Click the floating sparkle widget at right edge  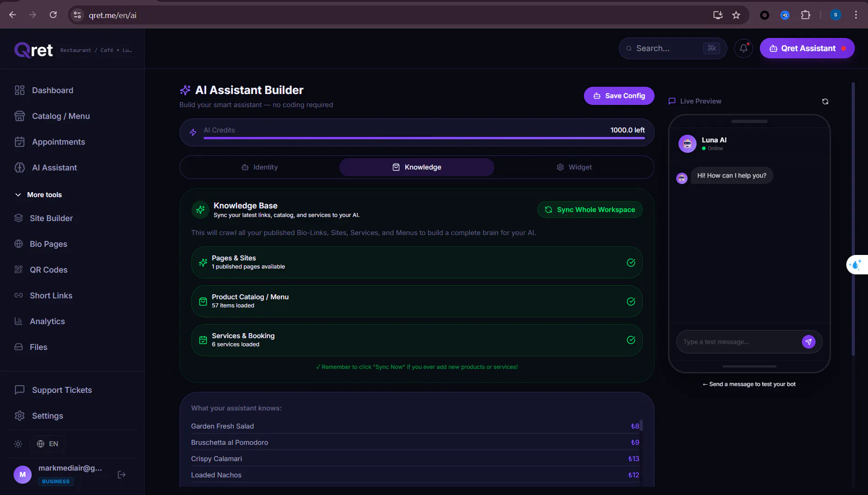[856, 265]
